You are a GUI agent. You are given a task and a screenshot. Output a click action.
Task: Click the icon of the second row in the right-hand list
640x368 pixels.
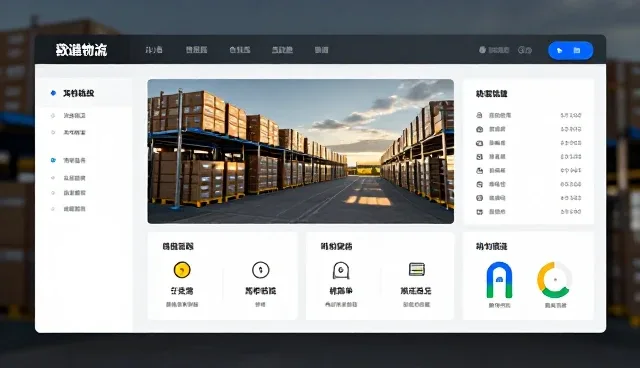coord(480,129)
